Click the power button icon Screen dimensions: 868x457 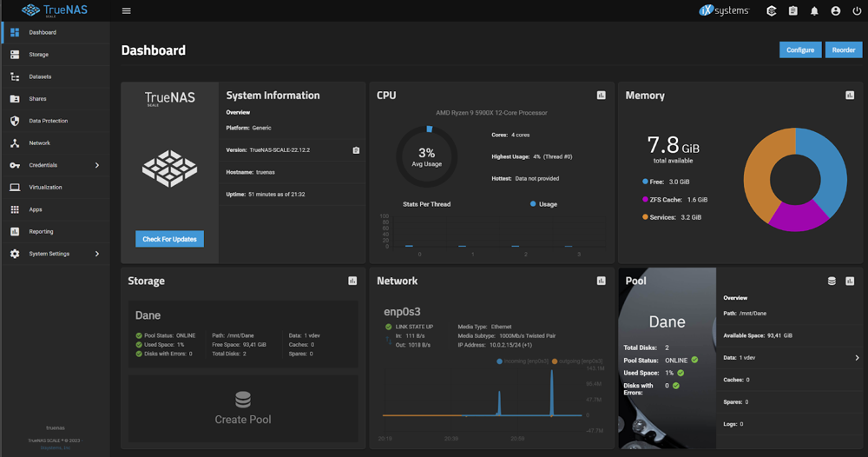click(x=857, y=10)
